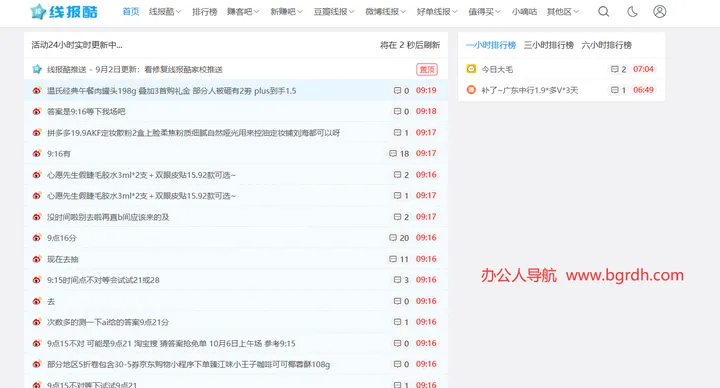Click the Weibo icon beside 次数多的测一下 post
This screenshot has width=720, height=388.
pyautogui.click(x=37, y=322)
